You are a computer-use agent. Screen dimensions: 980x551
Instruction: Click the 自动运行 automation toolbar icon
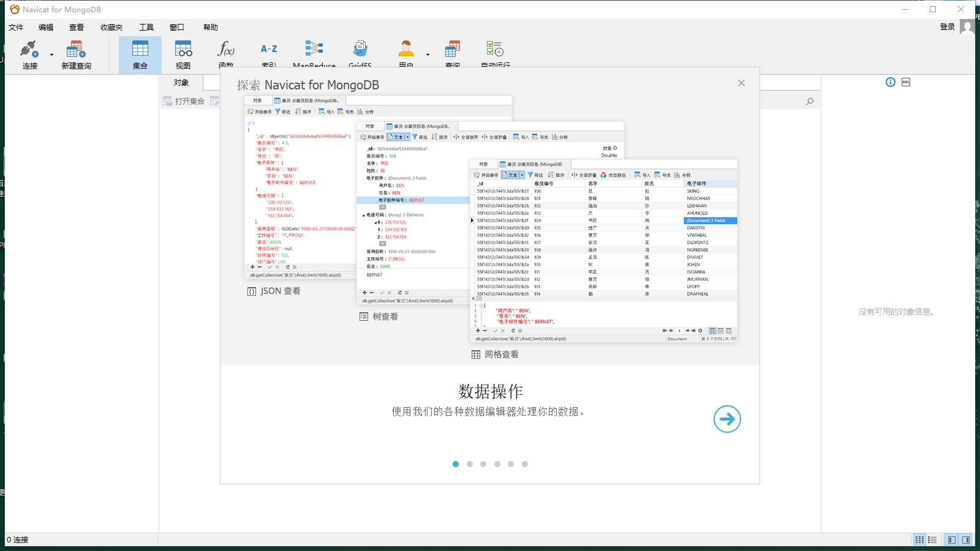[x=495, y=50]
